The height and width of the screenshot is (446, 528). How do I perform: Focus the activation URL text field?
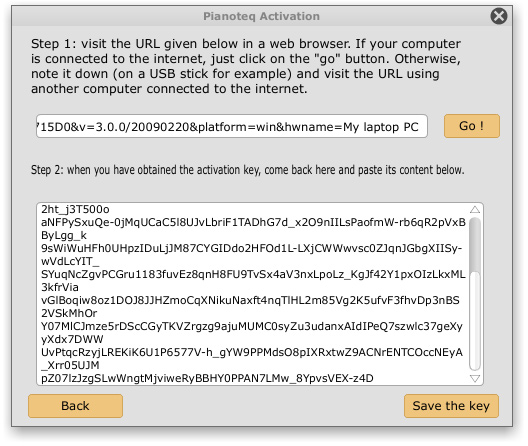[232, 126]
